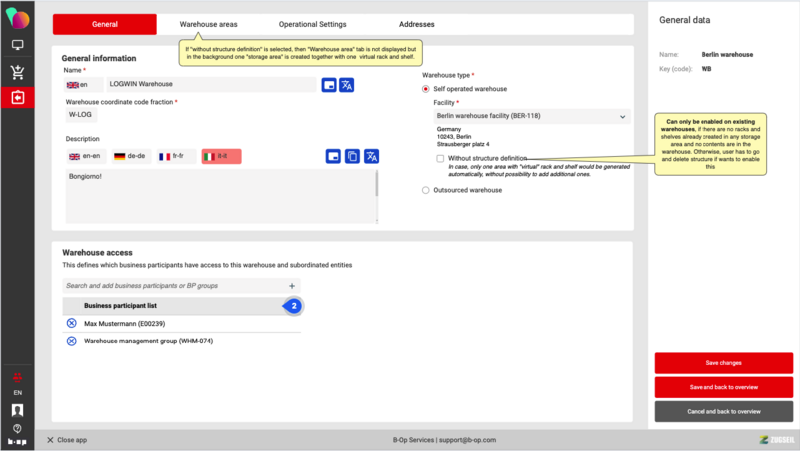Image resolution: width=800 pixels, height=451 pixels.
Task: Click Save and back to overview
Action: [x=723, y=387]
